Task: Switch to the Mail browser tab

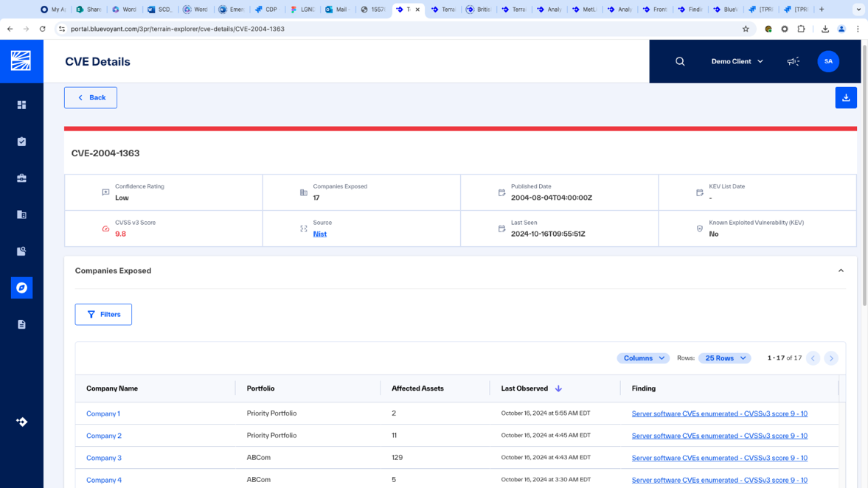Action: pyautogui.click(x=336, y=10)
